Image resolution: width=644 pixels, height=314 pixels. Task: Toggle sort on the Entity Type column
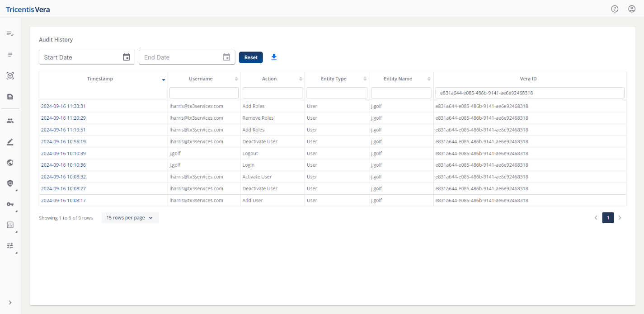(365, 79)
